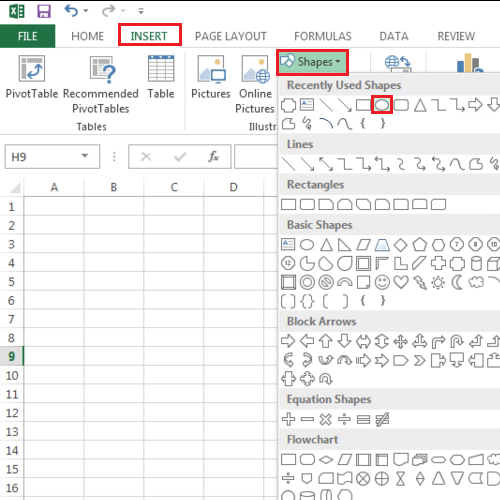Switch to the HOME tab

pos(88,36)
